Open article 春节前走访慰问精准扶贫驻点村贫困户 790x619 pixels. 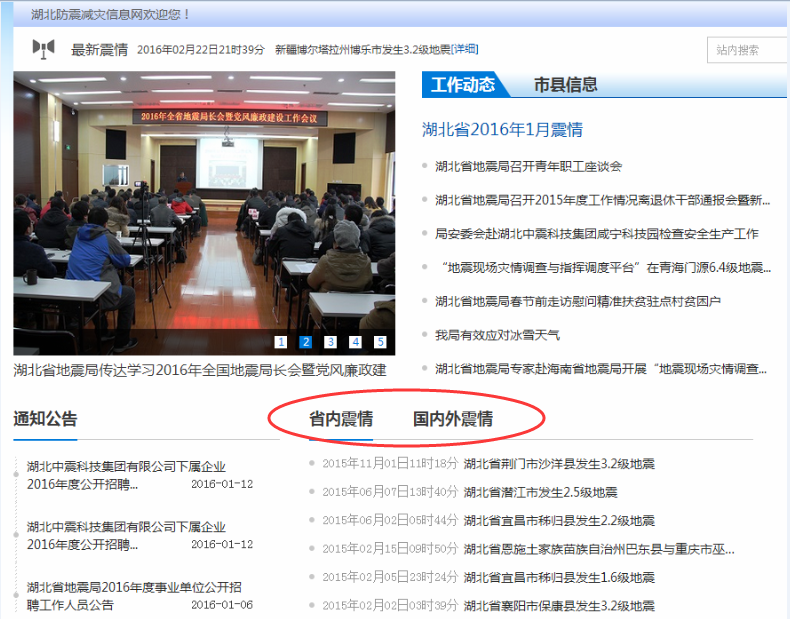578,301
